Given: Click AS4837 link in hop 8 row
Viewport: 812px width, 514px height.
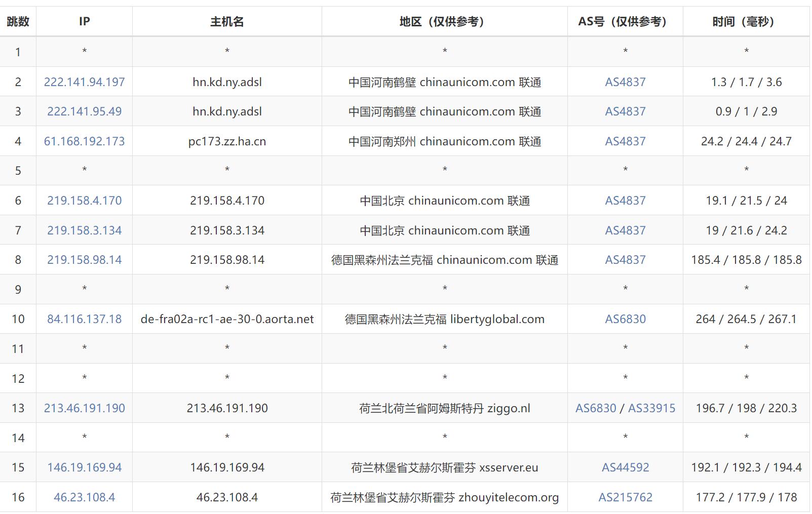Looking at the screenshot, I should pyautogui.click(x=625, y=260).
